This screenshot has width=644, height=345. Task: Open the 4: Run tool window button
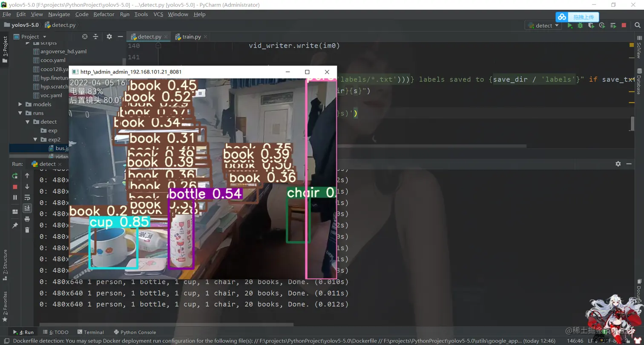tap(23, 332)
